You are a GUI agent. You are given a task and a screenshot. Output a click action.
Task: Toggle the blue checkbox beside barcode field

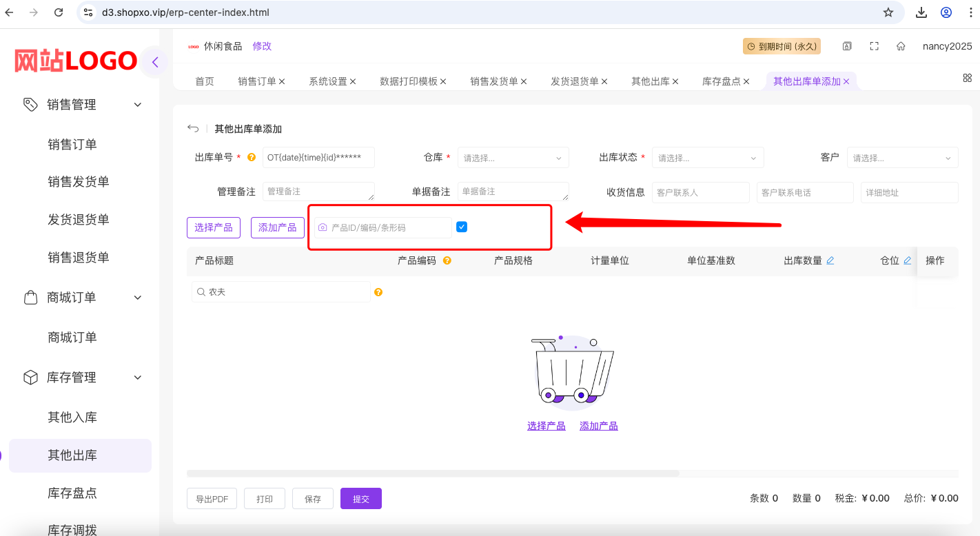click(x=462, y=227)
